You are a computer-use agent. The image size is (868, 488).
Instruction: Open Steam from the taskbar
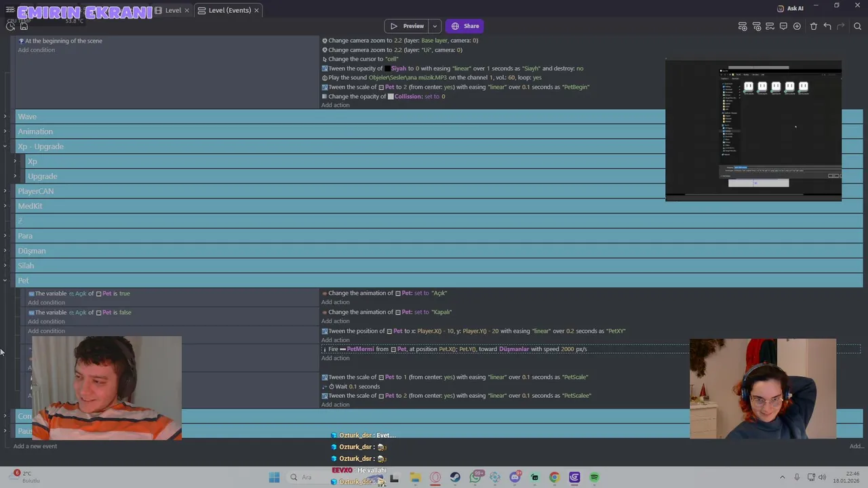point(455,477)
